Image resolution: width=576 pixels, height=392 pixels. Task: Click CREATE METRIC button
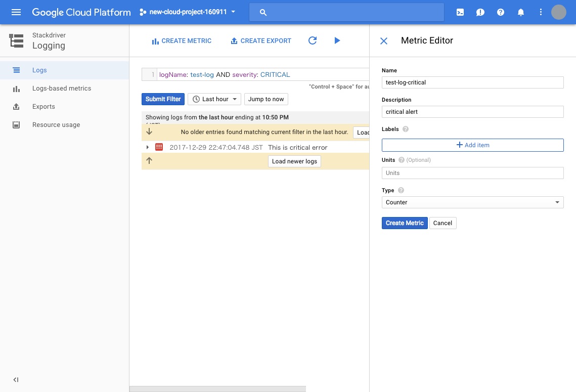(182, 41)
